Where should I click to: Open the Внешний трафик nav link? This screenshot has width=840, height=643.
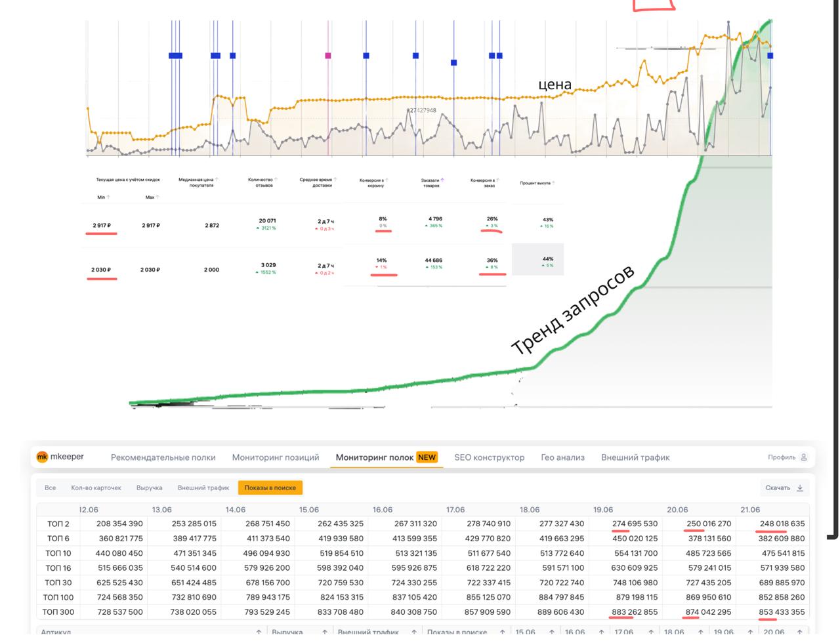(x=635, y=457)
